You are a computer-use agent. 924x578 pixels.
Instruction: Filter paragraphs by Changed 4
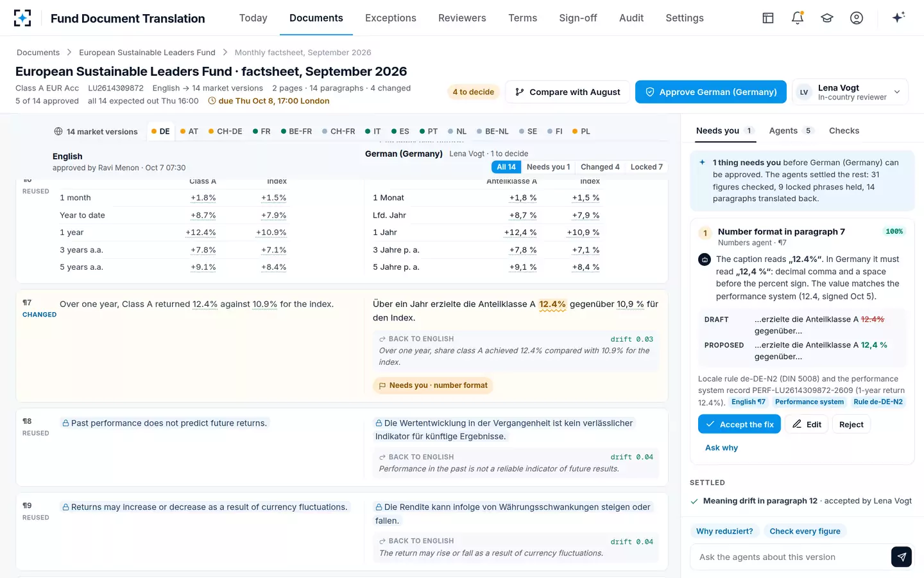pyautogui.click(x=600, y=167)
